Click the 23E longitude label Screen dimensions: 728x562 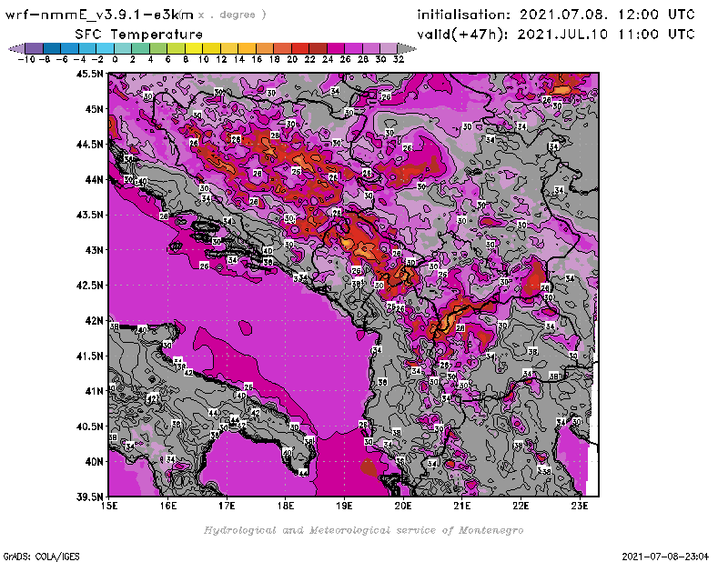click(x=580, y=506)
